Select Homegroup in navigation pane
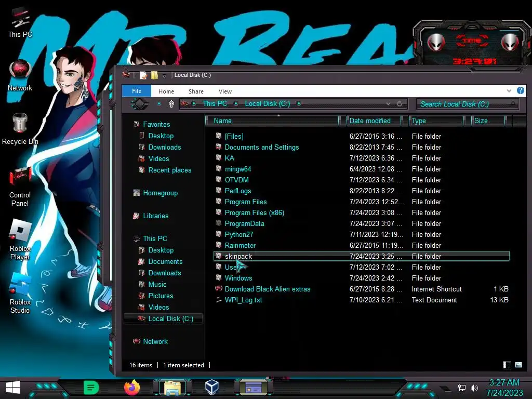Screen dimensions: 532x399 coord(160,193)
